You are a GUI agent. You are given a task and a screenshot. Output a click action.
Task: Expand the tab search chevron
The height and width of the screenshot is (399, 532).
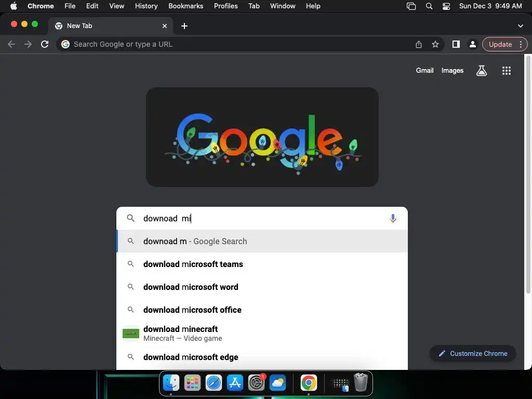pyautogui.click(x=521, y=26)
